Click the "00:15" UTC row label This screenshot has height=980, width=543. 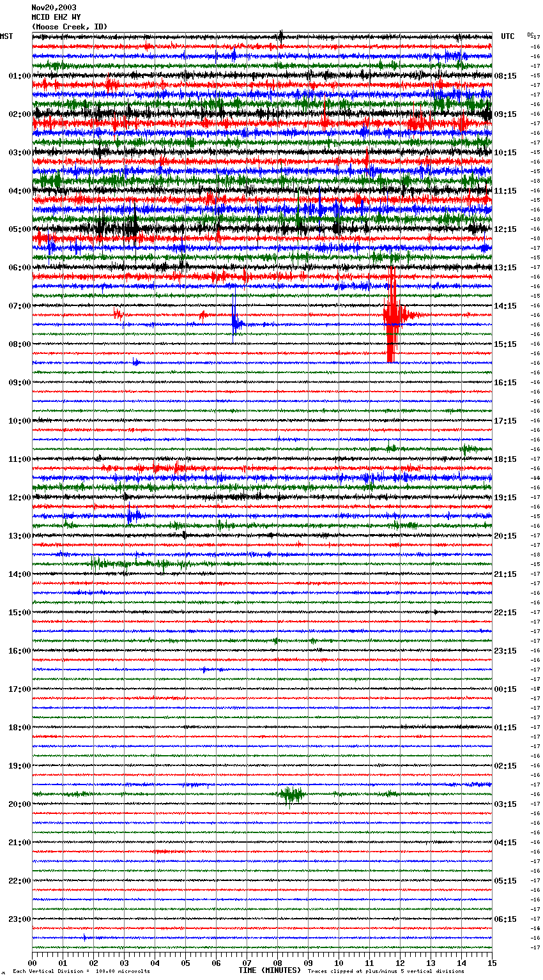pos(505,689)
